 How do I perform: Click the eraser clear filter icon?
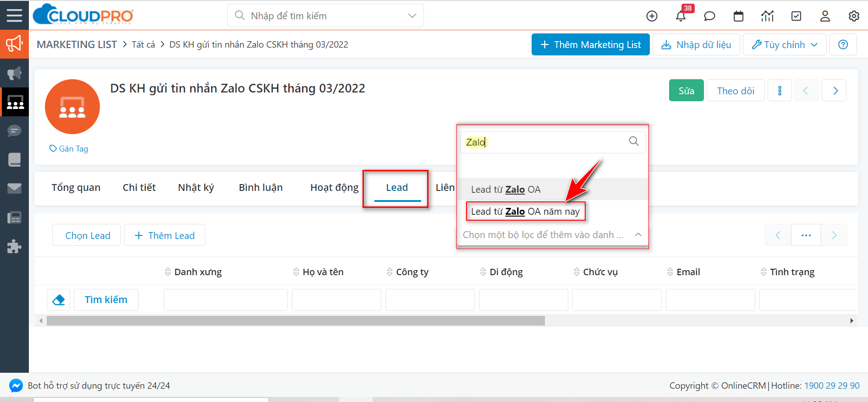59,300
